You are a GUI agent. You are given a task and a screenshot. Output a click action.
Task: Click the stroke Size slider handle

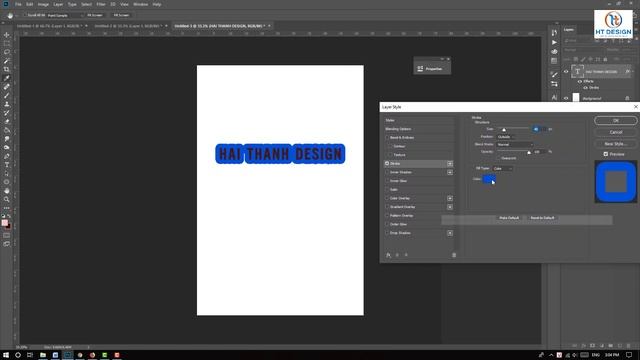(504, 130)
